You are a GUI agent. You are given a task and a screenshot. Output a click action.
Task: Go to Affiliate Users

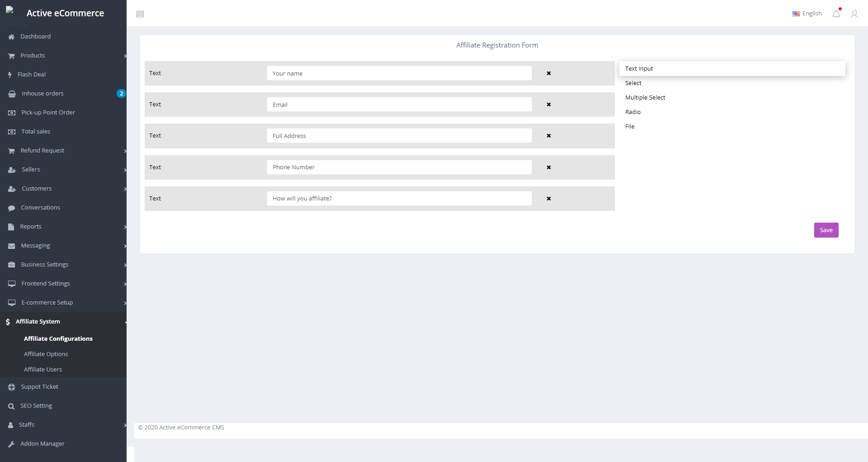(43, 370)
